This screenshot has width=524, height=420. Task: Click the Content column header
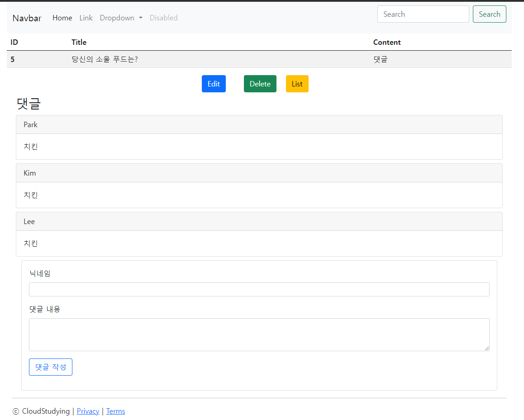tap(386, 43)
